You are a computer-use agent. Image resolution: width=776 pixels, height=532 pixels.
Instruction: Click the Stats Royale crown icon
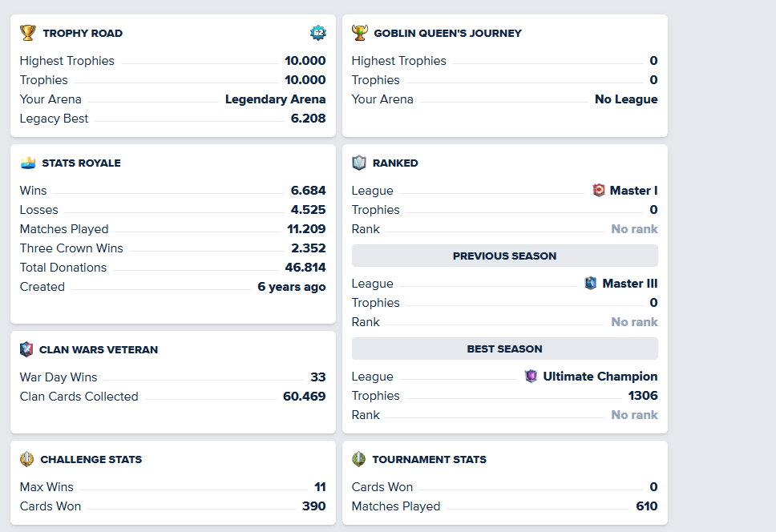28,163
